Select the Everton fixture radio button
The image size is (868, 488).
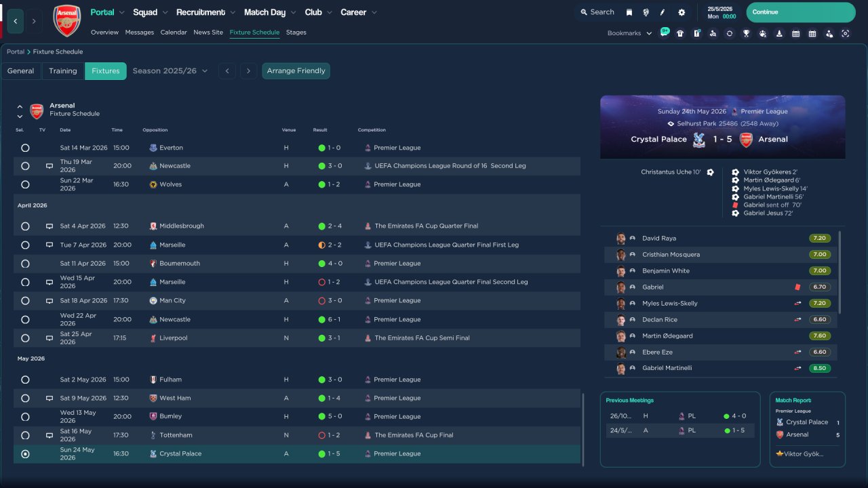25,148
